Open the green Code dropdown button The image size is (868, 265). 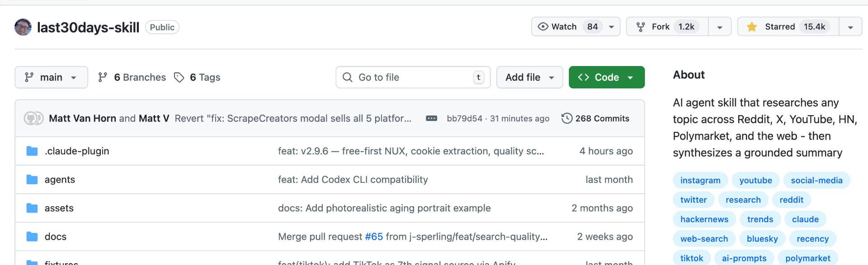point(606,77)
